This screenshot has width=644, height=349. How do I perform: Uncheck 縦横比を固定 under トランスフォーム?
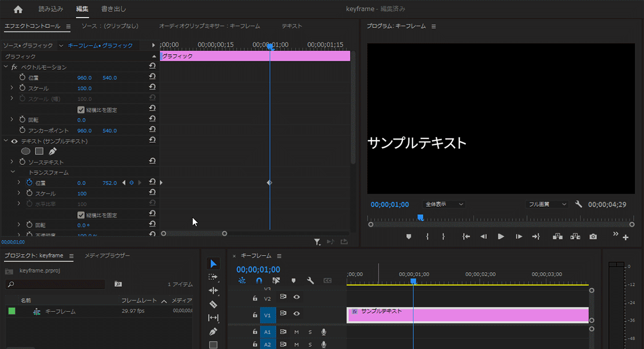[81, 215]
